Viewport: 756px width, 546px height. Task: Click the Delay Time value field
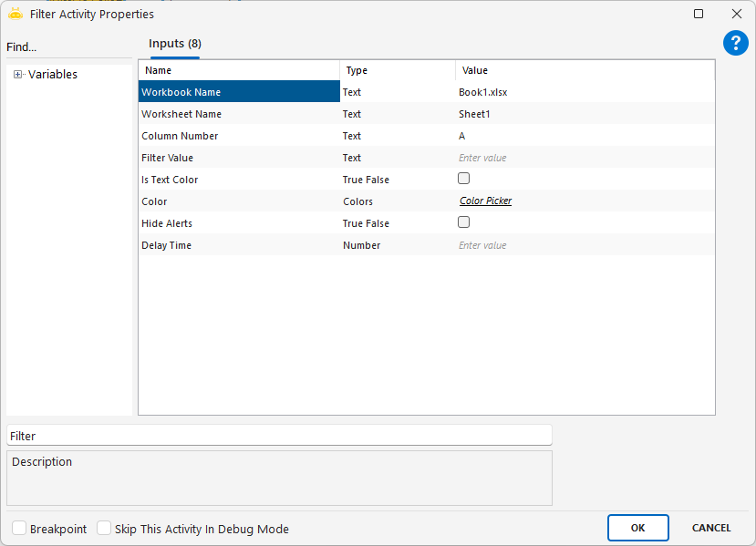point(584,245)
